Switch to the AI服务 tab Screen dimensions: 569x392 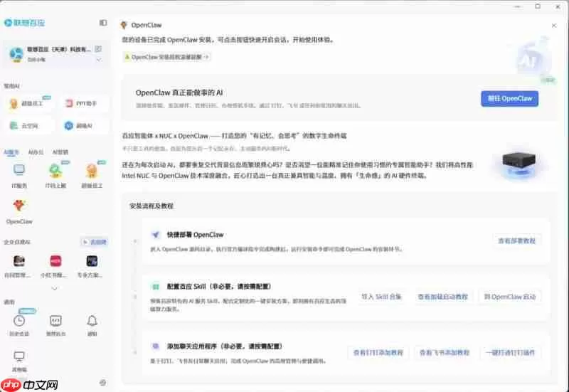[x=11, y=152]
